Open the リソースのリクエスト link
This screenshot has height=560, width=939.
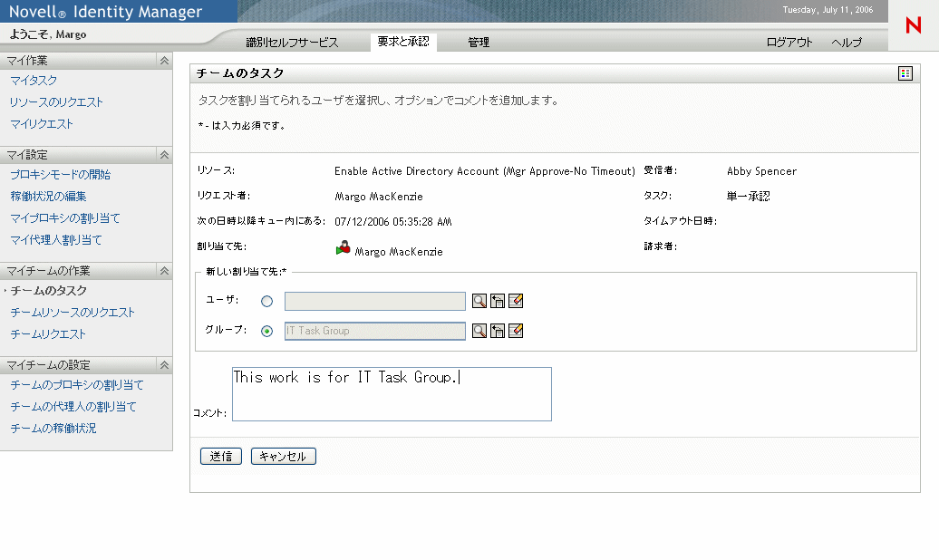[x=56, y=101]
